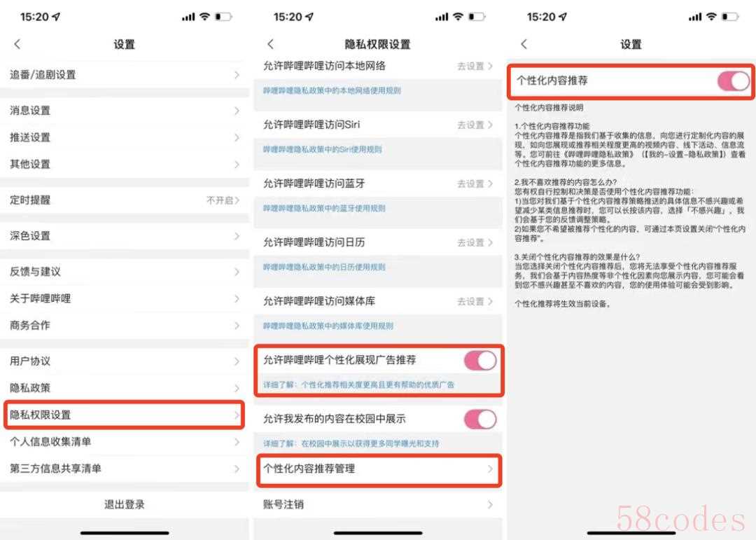Open 蓝牙使用规则 privacy link
This screenshot has width=756, height=540.
(x=324, y=209)
